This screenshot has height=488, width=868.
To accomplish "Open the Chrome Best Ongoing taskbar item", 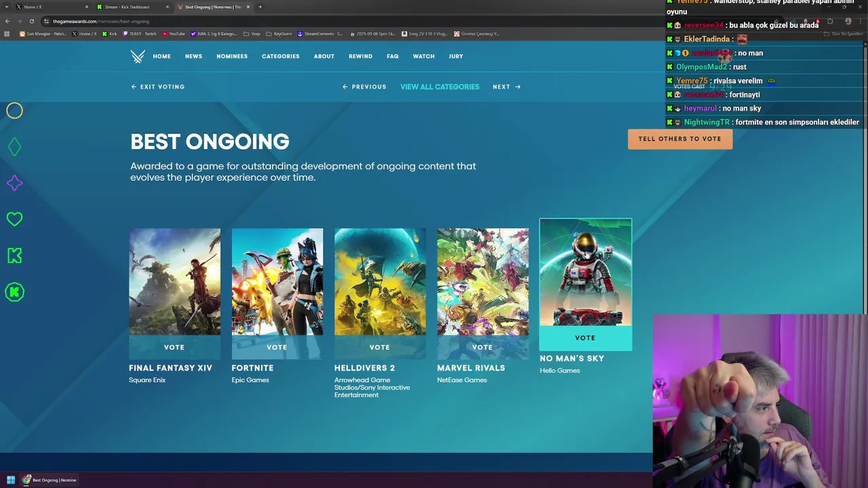I will (50, 480).
